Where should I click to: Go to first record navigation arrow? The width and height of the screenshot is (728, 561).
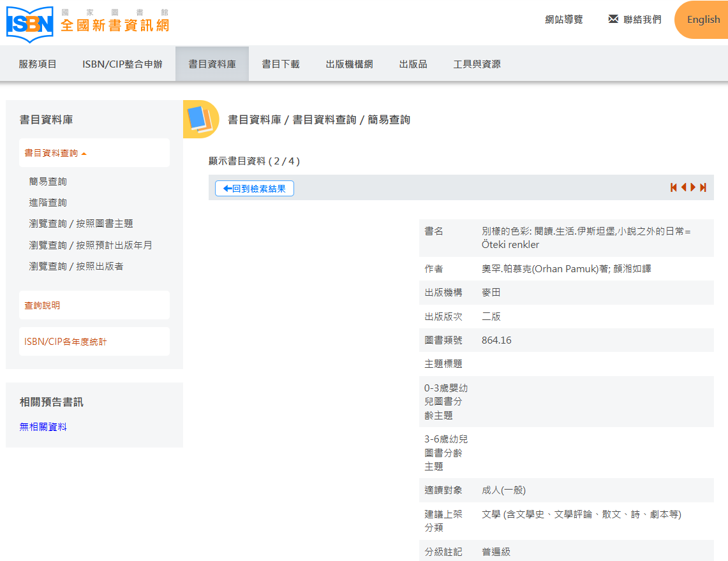673,187
